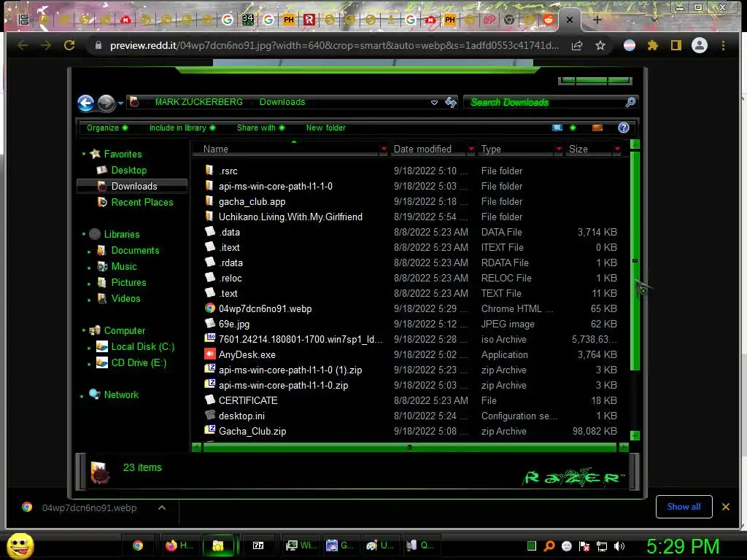
Task: Open a new Chrome tab with plus
Action: [x=597, y=20]
